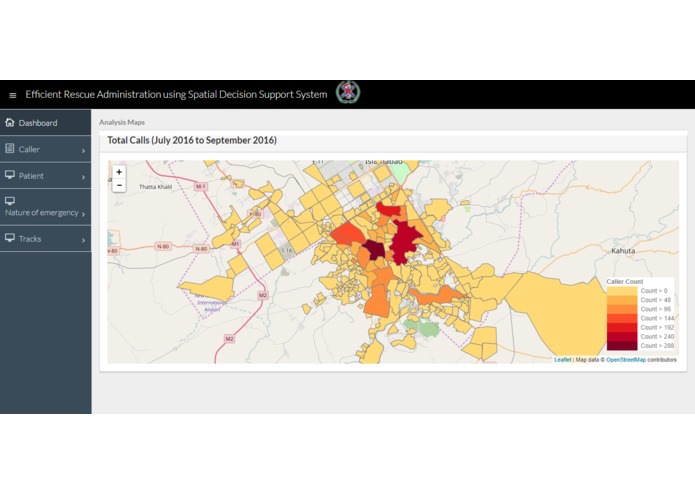
Task: Click the Thatta Khalil place label
Action: [155, 187]
